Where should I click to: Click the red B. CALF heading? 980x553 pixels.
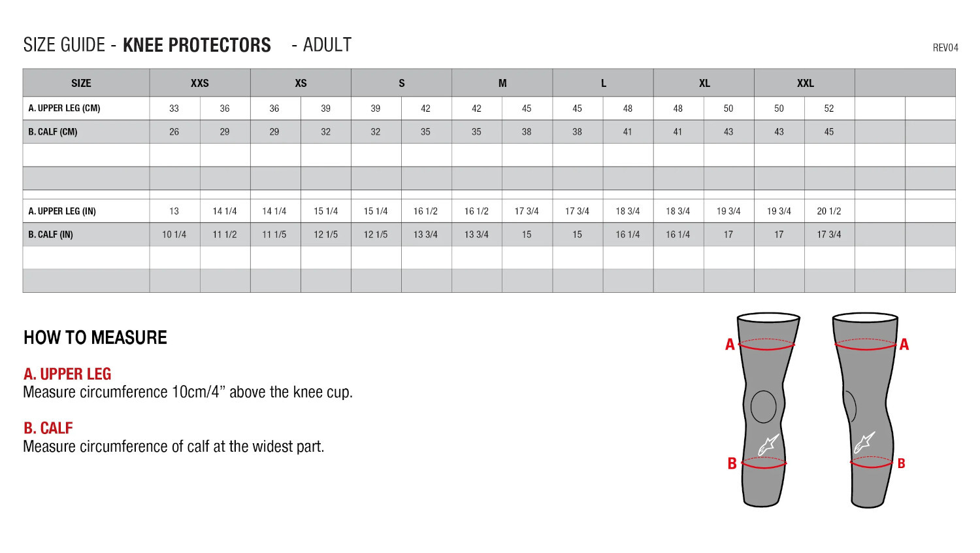coord(48,428)
